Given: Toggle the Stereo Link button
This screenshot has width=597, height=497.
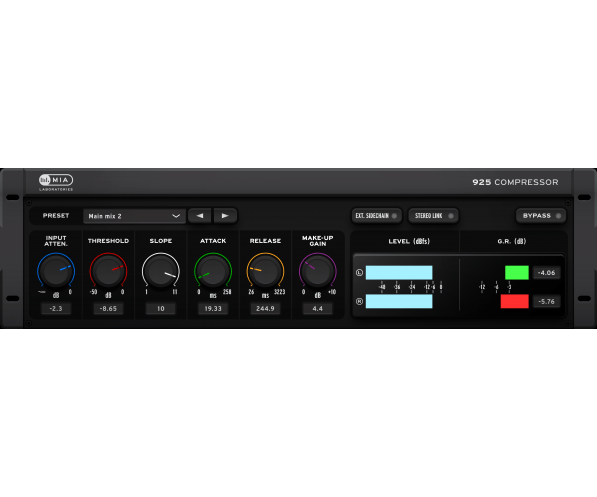Looking at the screenshot, I should [x=433, y=216].
